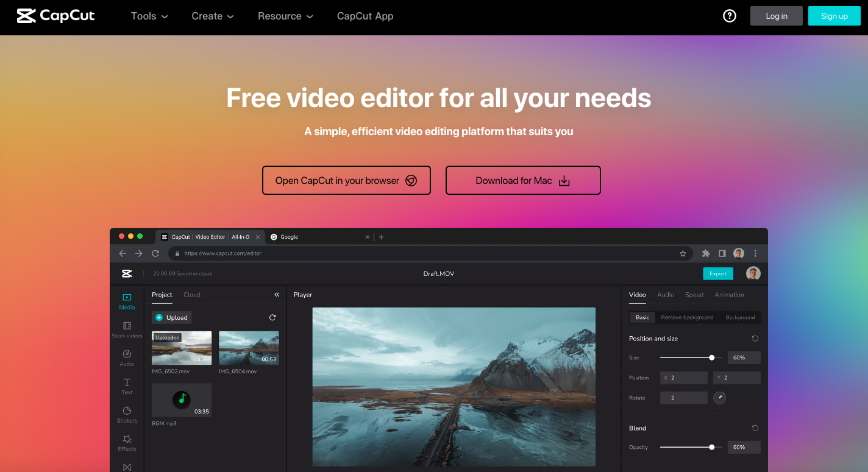Select the Animation properties tab
The width and height of the screenshot is (868, 472).
[730, 295]
